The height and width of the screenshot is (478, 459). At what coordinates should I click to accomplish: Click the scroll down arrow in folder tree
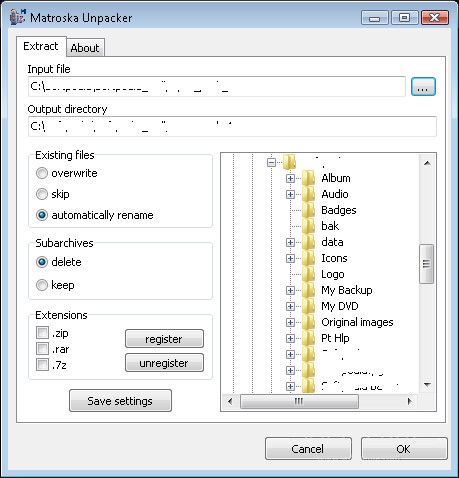pos(427,385)
